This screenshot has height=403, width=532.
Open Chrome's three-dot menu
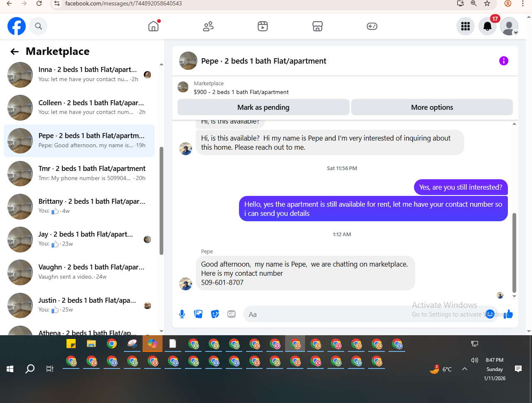(523, 4)
